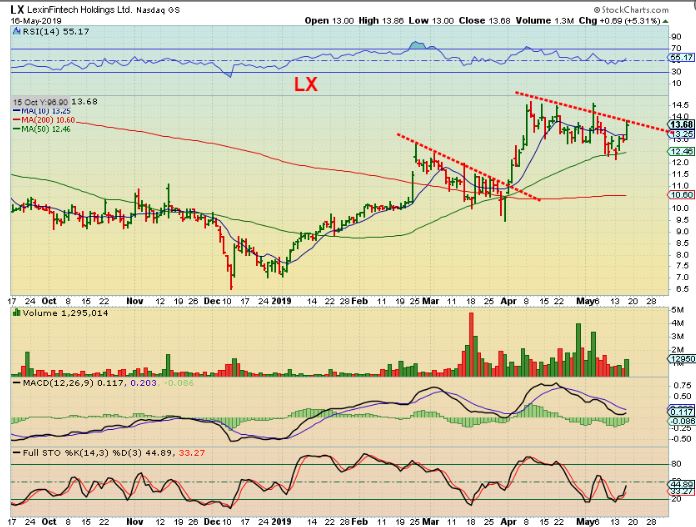Select the LexinFintech Holdings Ltd. title
Viewport: 696px width, 527px height.
tap(79, 10)
